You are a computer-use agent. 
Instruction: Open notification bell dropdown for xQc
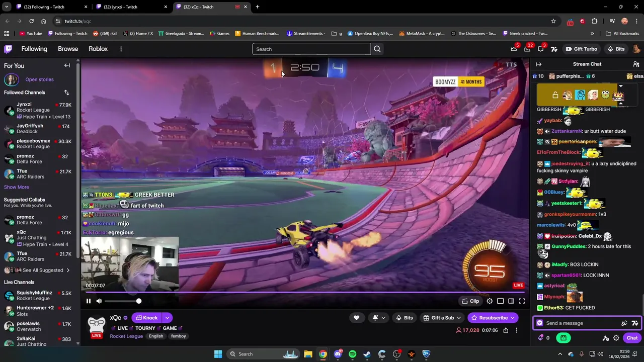[x=379, y=318]
